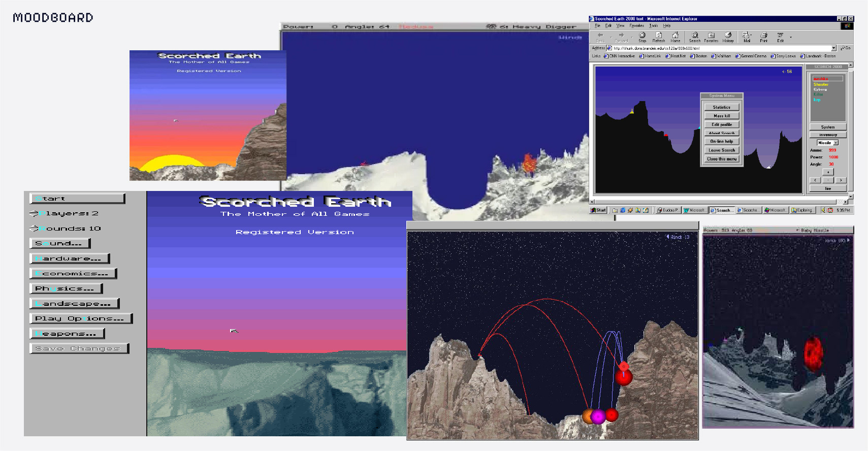Click the fire button in Scorch 2000 panel
Screen dimensions: 868x451
click(828, 188)
